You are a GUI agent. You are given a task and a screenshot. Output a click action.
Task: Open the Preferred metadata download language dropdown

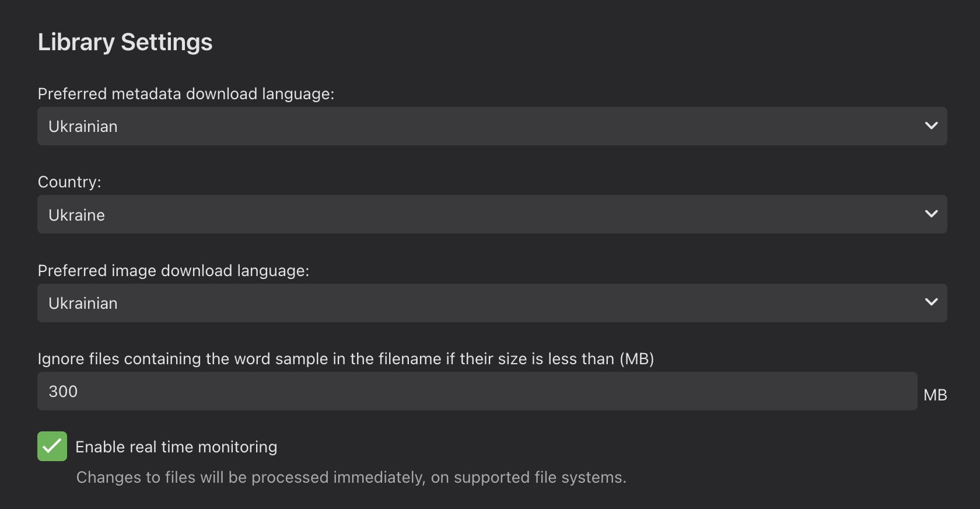pos(491,126)
